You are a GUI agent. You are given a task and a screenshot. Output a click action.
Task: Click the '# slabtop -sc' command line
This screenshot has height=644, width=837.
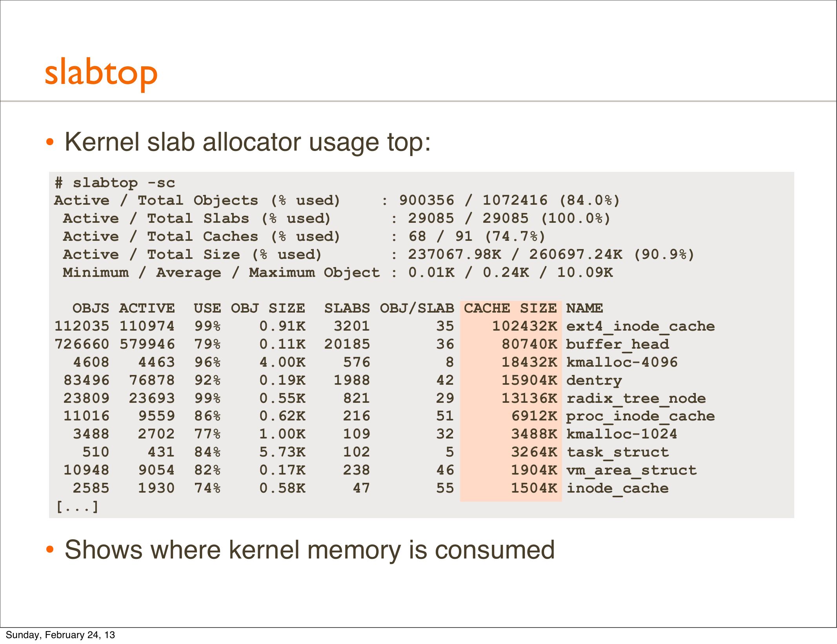(x=115, y=183)
